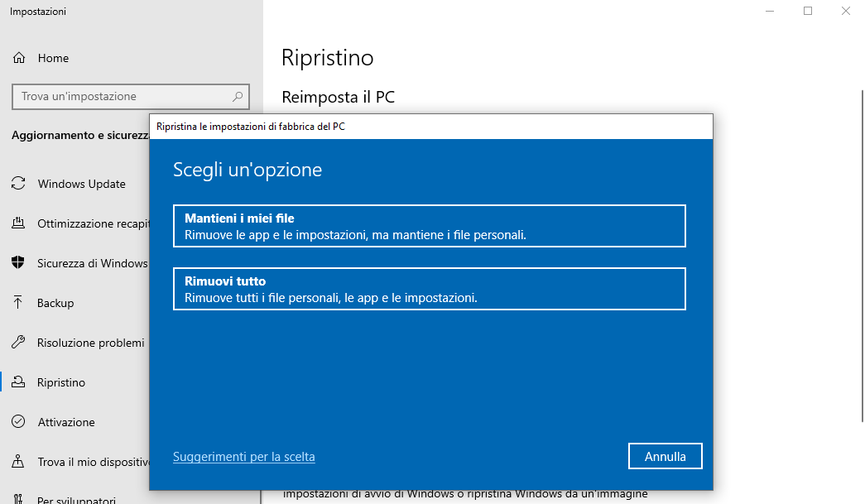Choose Mantieni i miei file option
The image size is (865, 504).
(x=429, y=225)
